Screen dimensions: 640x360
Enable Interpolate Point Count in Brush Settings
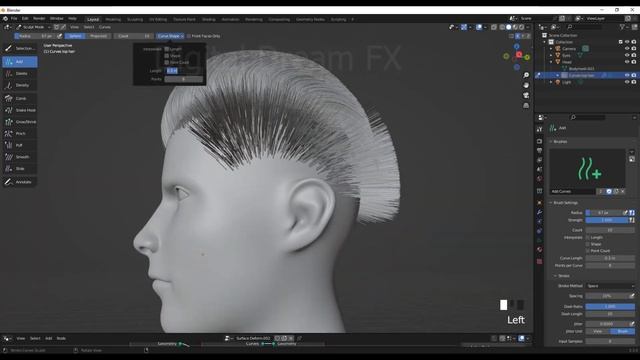(588, 251)
